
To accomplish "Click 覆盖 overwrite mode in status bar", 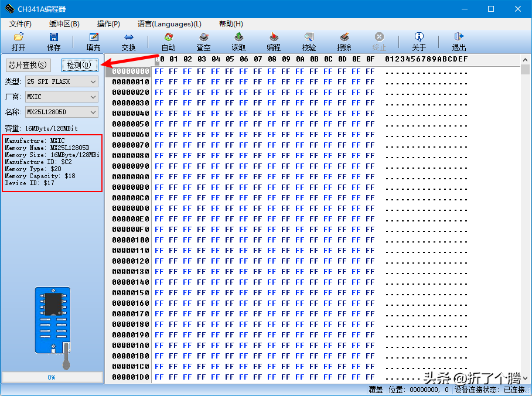I will coord(376,390).
